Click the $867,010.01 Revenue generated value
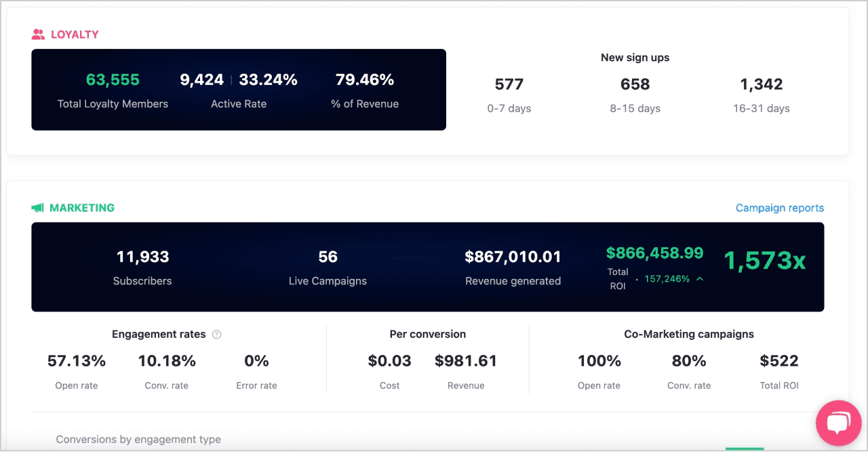Viewport: 868px width, 452px height. [x=513, y=257]
